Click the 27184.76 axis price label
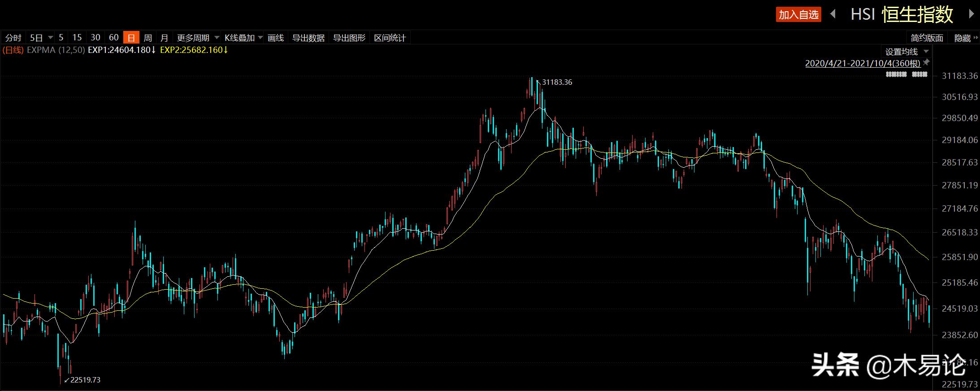Image resolution: width=980 pixels, height=391 pixels. point(960,209)
